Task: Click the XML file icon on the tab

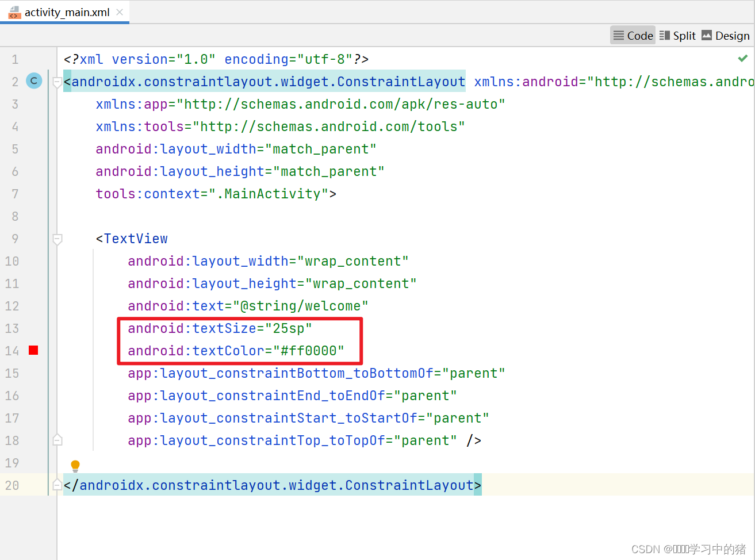Action: pos(14,13)
